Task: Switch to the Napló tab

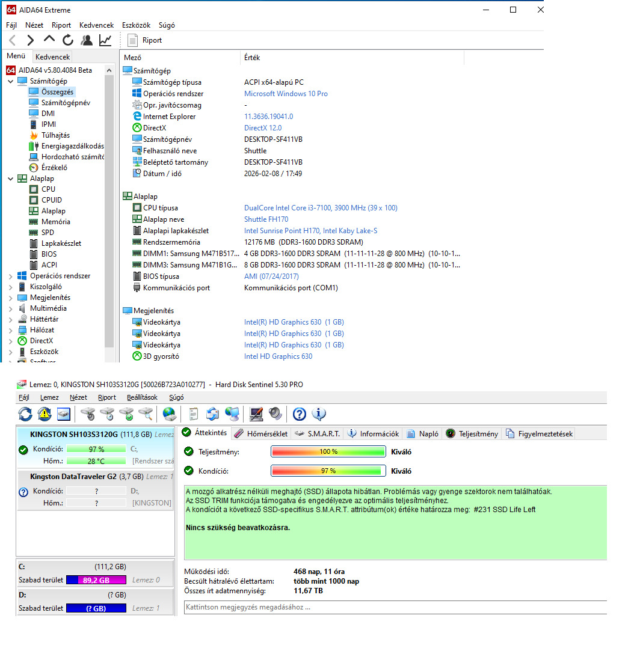Action: pos(423,434)
